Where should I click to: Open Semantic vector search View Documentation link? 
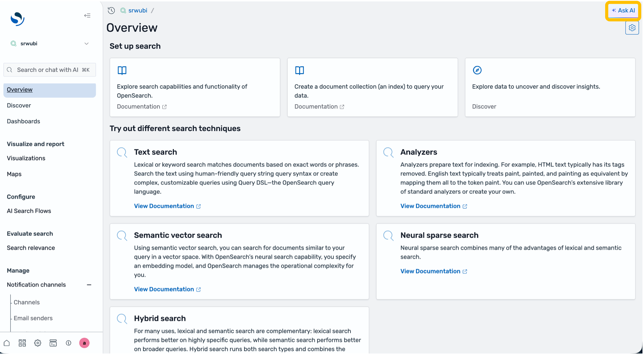167,290
